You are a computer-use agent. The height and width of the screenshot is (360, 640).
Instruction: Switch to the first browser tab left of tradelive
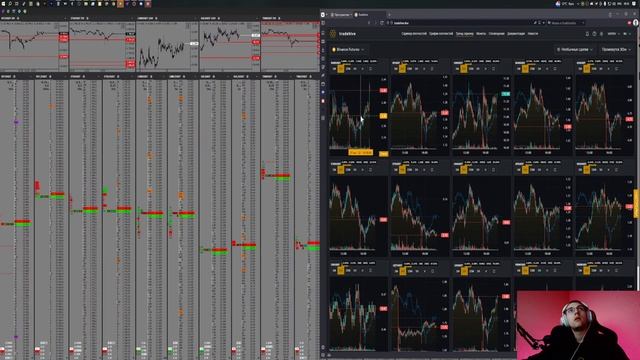coord(341,15)
